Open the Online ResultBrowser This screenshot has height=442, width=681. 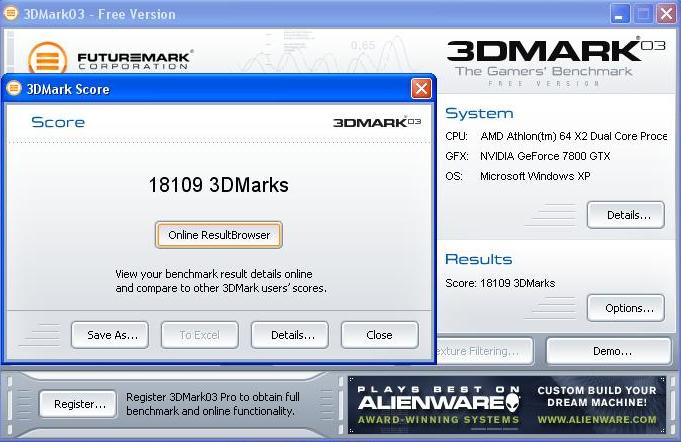218,235
